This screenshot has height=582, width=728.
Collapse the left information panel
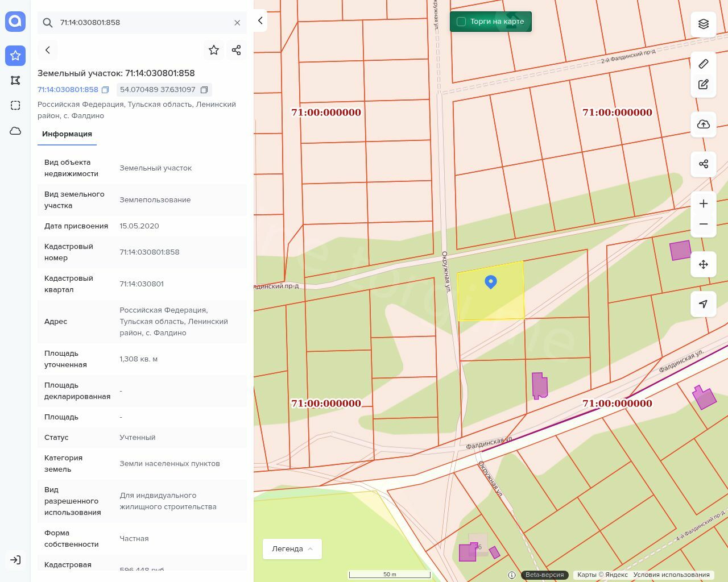[260, 21]
